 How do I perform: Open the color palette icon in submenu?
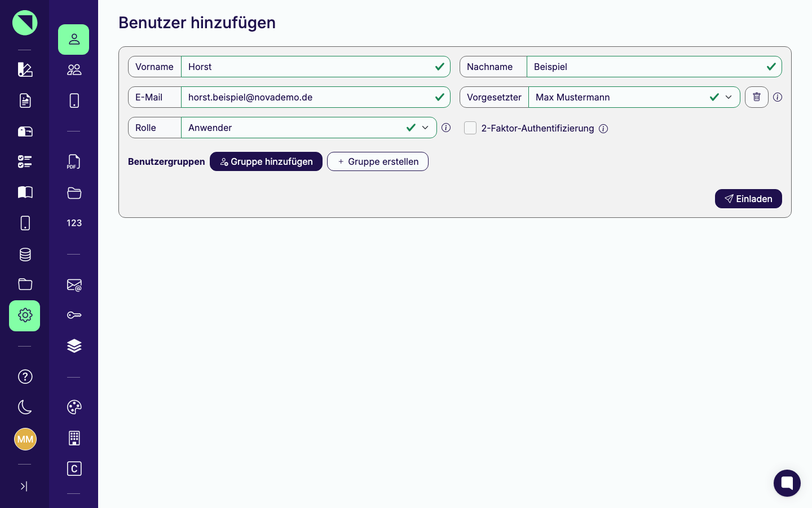click(74, 407)
